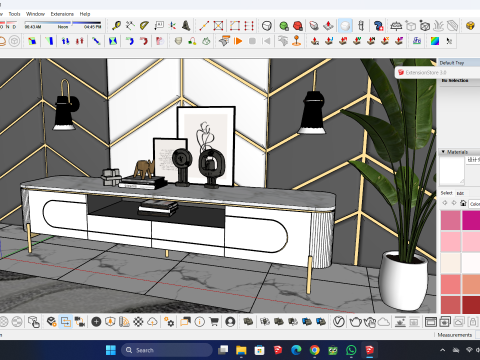Click the red crossed-square toolbar icon

[218, 25]
